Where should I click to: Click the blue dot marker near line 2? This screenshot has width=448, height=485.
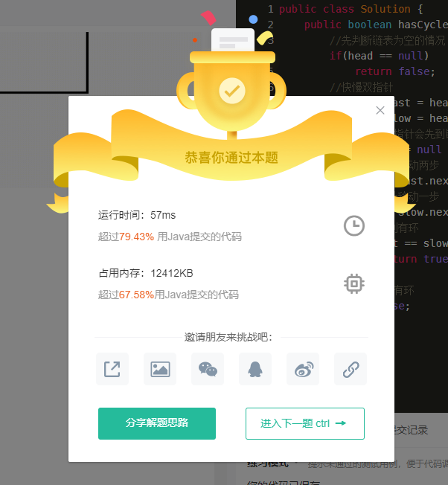(253, 19)
